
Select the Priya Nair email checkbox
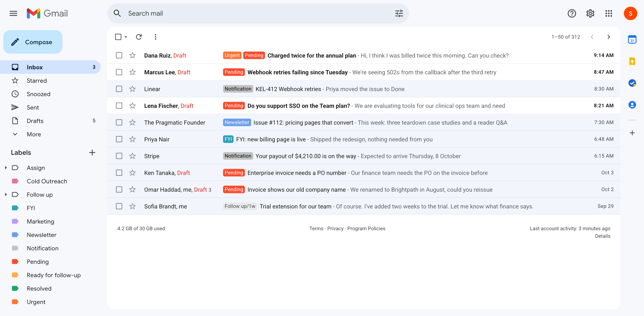119,139
